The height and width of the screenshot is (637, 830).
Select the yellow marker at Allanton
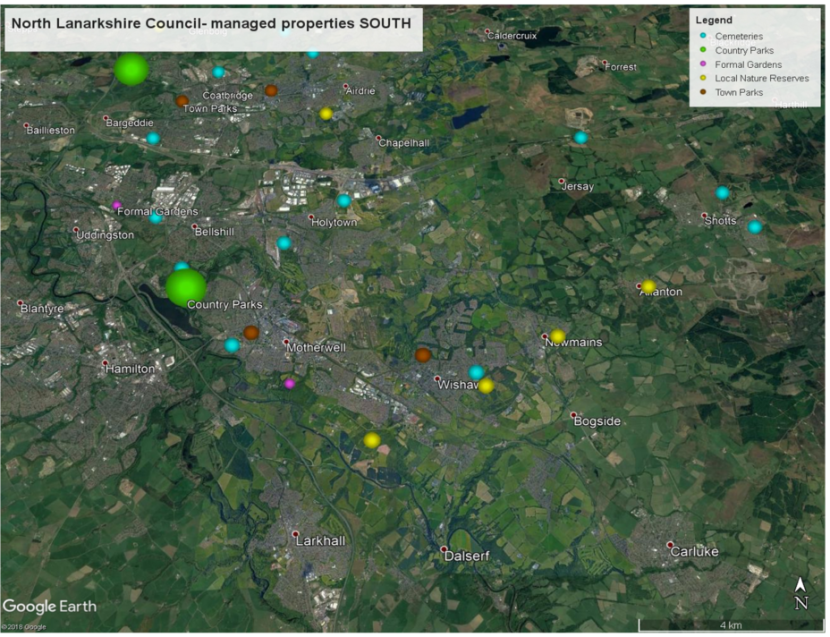pos(648,286)
